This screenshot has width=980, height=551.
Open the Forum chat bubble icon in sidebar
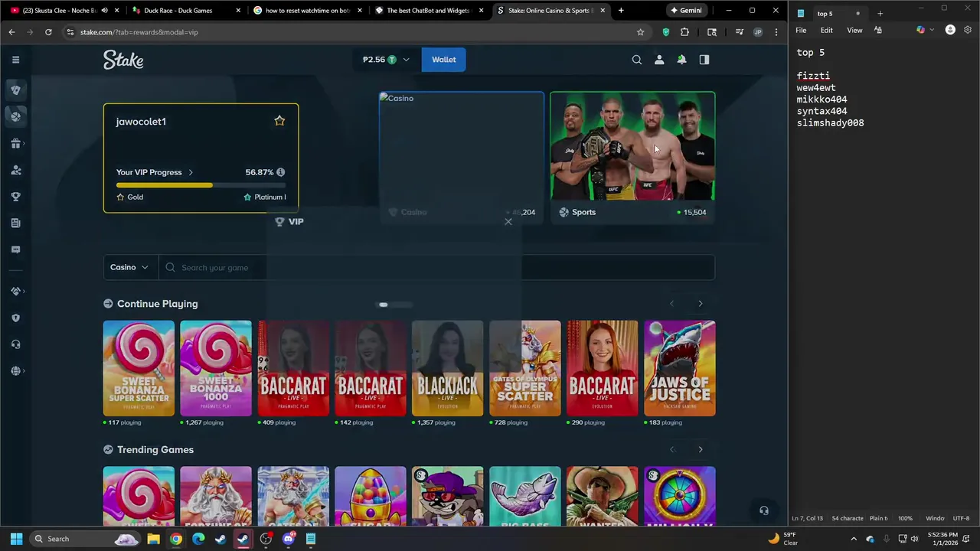point(15,249)
